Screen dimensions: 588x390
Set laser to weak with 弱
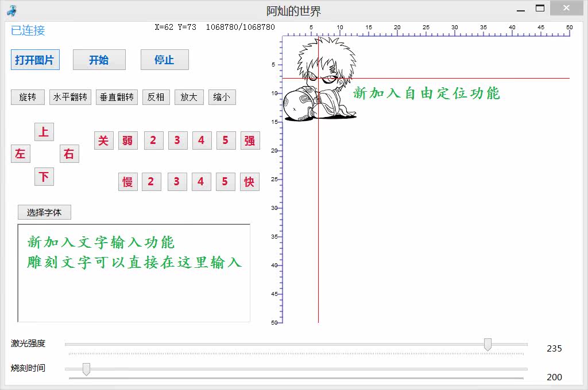(128, 141)
